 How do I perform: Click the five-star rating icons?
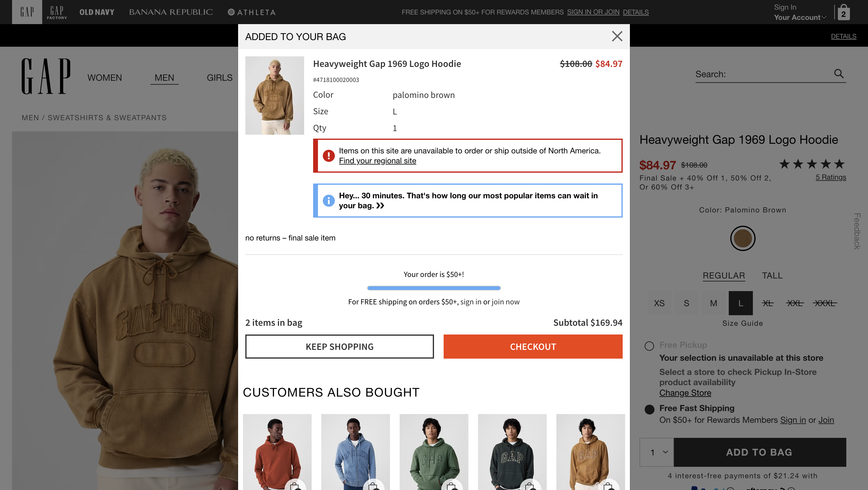(812, 164)
